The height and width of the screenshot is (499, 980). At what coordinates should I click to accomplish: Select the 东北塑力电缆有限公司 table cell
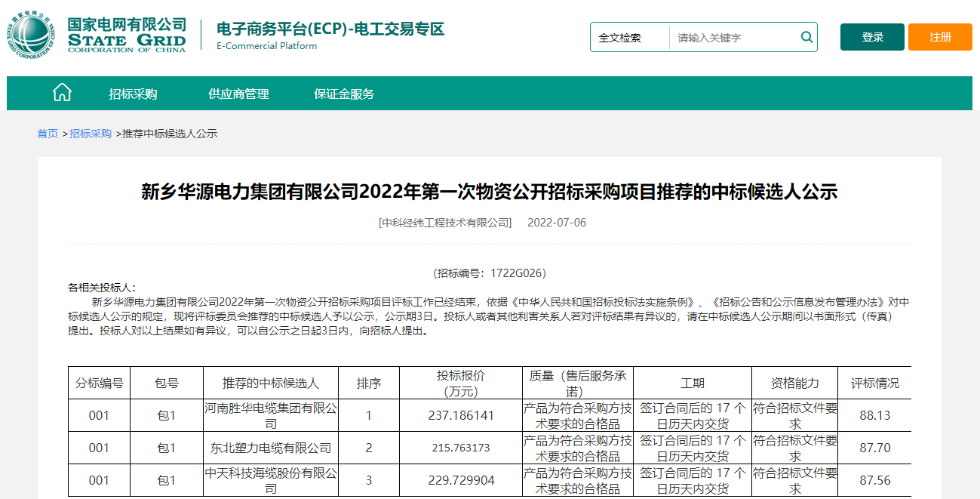(x=270, y=447)
